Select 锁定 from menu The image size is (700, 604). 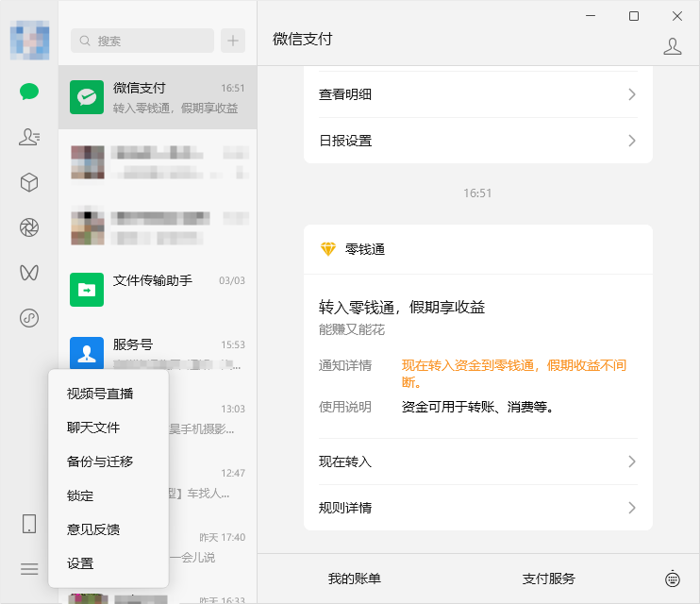108,495
